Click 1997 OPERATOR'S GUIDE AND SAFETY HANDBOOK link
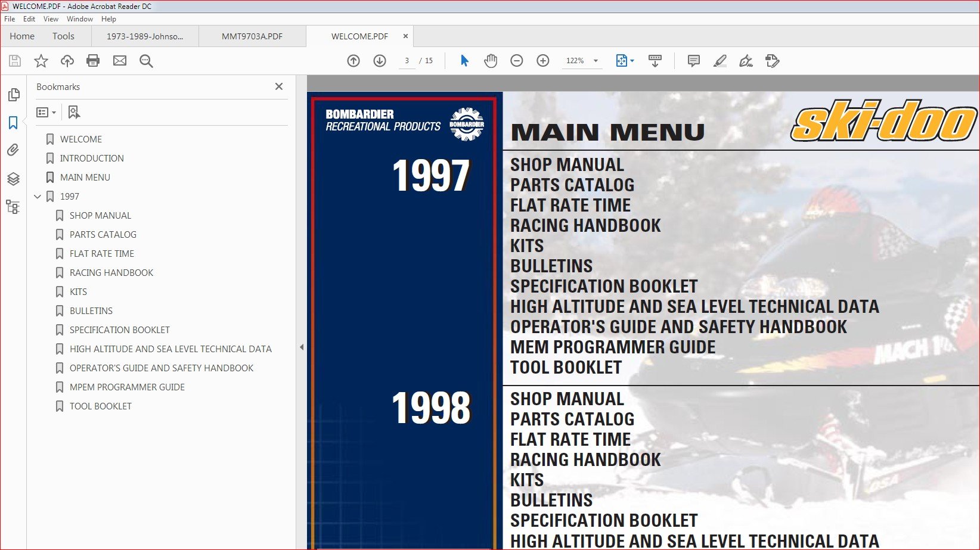 (678, 327)
